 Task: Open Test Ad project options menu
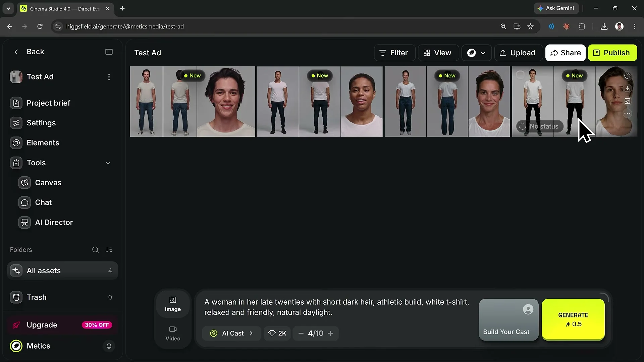click(x=109, y=77)
